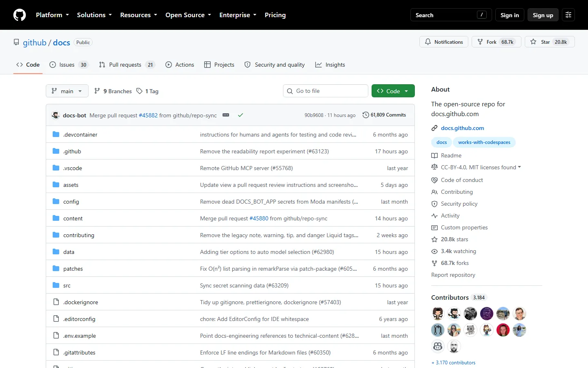Open the GitHub logo homepage
This screenshot has height=368, width=588.
click(20, 15)
